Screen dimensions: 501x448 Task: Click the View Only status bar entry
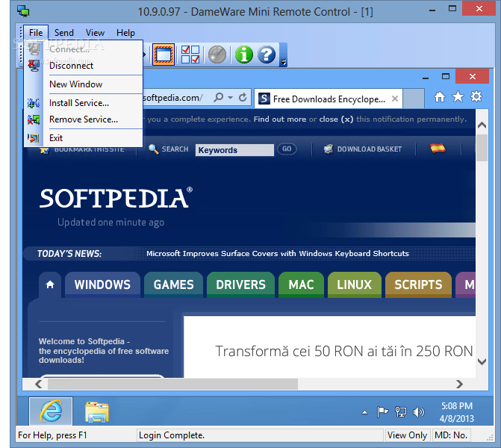[x=407, y=435]
